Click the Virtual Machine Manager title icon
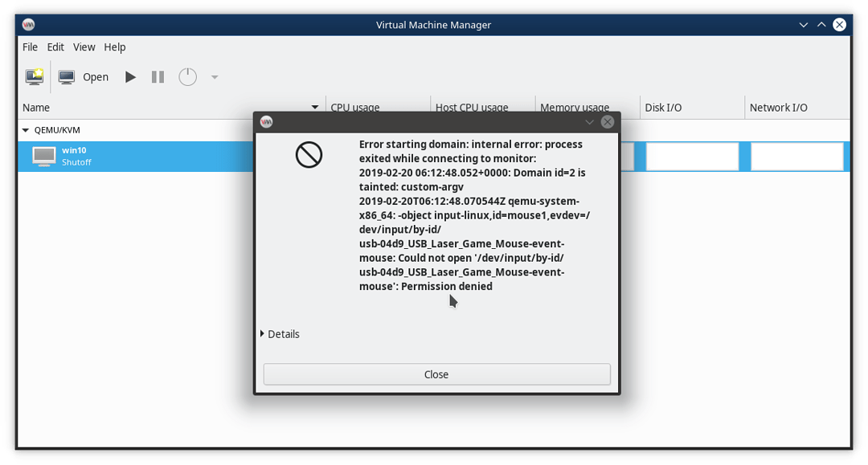 (28, 24)
